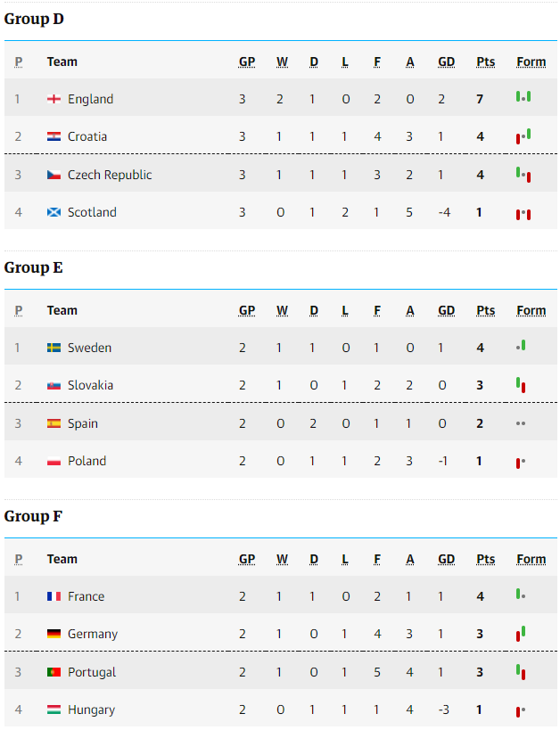
Task: Click the Group E heading
Action: point(33,267)
